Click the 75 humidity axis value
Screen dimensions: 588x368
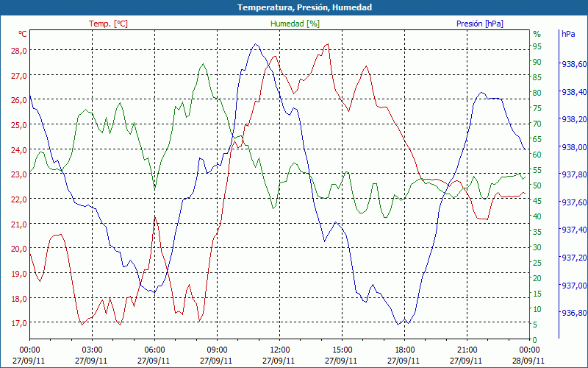click(x=537, y=107)
